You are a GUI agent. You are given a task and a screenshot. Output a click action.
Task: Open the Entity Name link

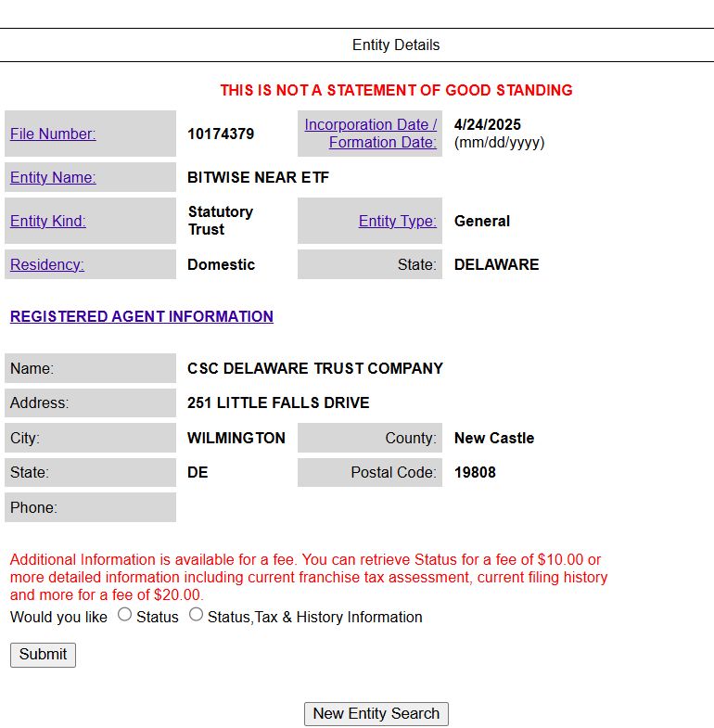53,177
